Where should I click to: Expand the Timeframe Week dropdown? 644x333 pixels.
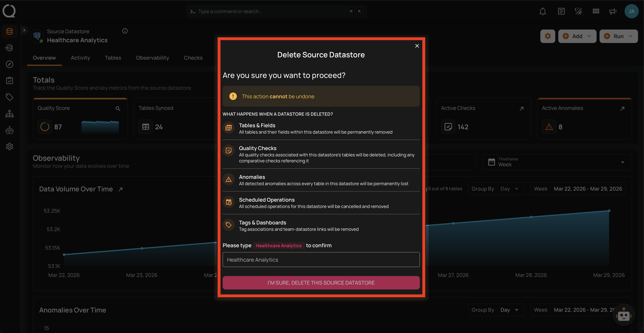click(x=557, y=162)
